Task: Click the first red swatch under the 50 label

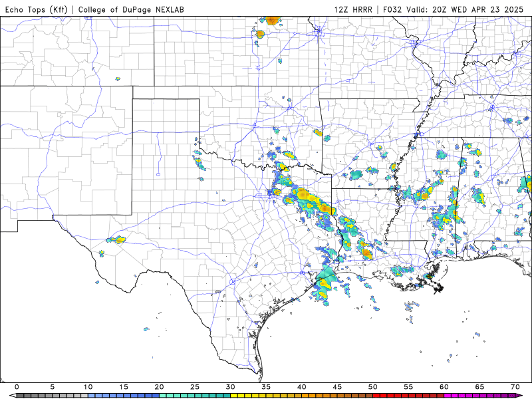Action: pyautogui.click(x=376, y=396)
